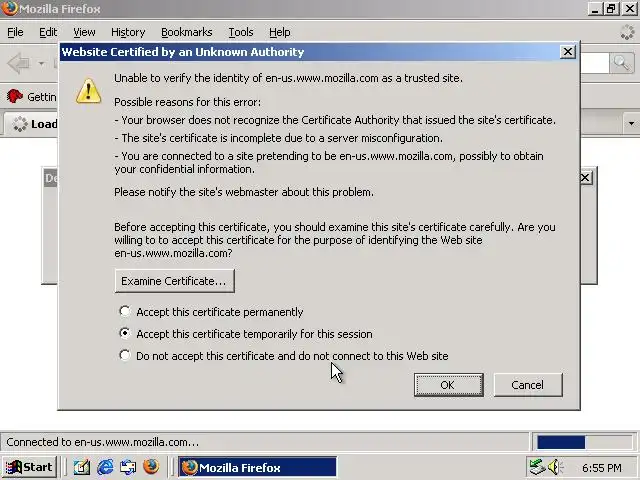Click the page loading progress bar
The width and height of the screenshot is (640, 480).
pos(584,442)
